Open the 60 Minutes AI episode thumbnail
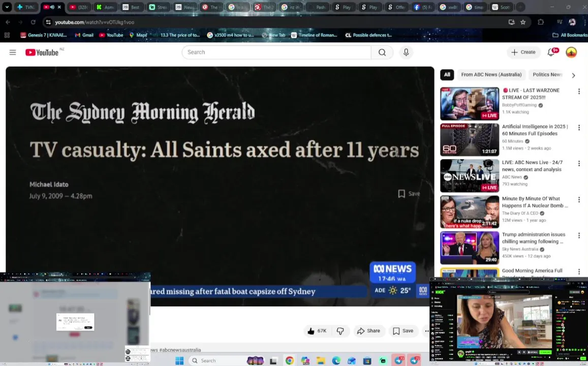Image resolution: width=588 pixels, height=366 pixels. (470, 140)
